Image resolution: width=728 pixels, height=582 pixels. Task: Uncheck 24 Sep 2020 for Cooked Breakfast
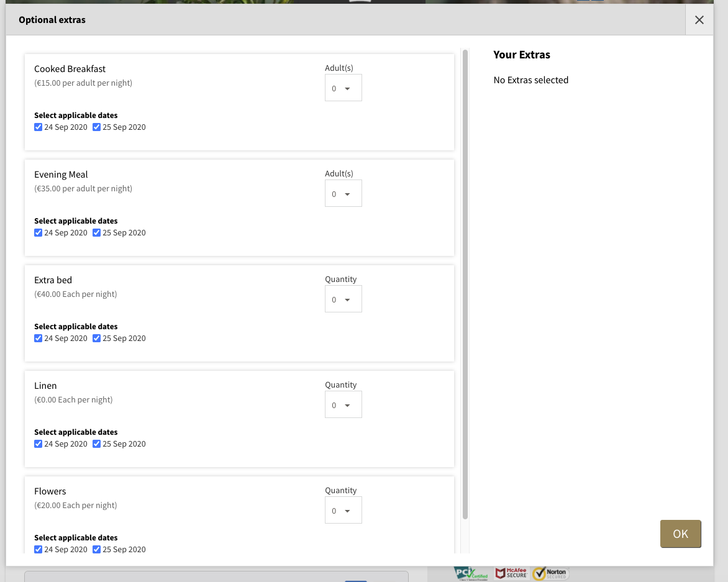point(38,127)
